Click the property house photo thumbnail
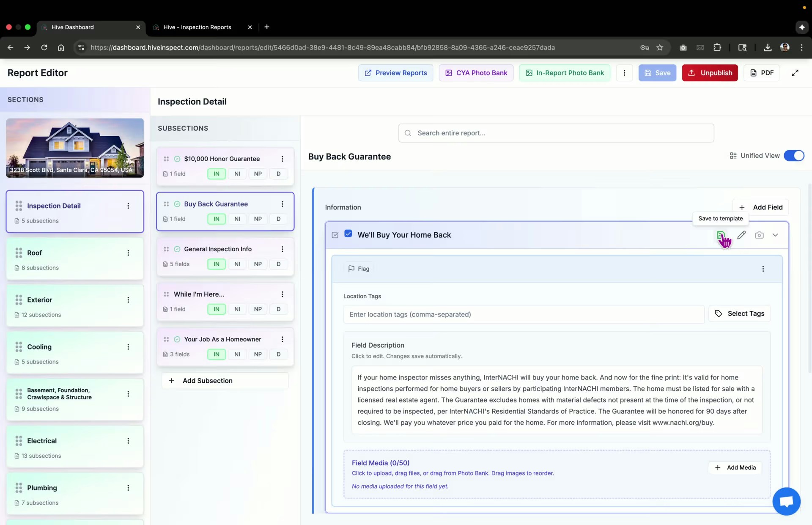The width and height of the screenshot is (812, 525). (75, 148)
